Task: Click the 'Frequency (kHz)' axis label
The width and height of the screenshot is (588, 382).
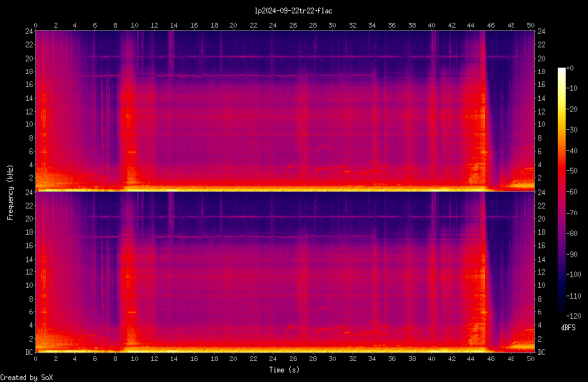Action: 10,192
